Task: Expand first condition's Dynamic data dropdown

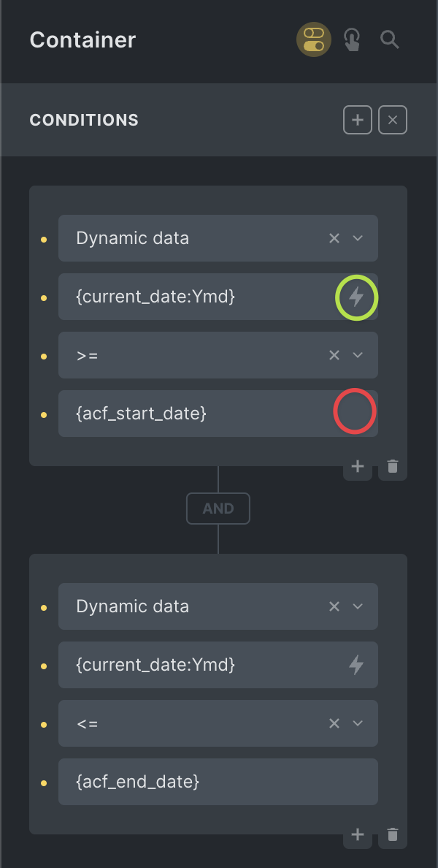Action: [x=358, y=238]
